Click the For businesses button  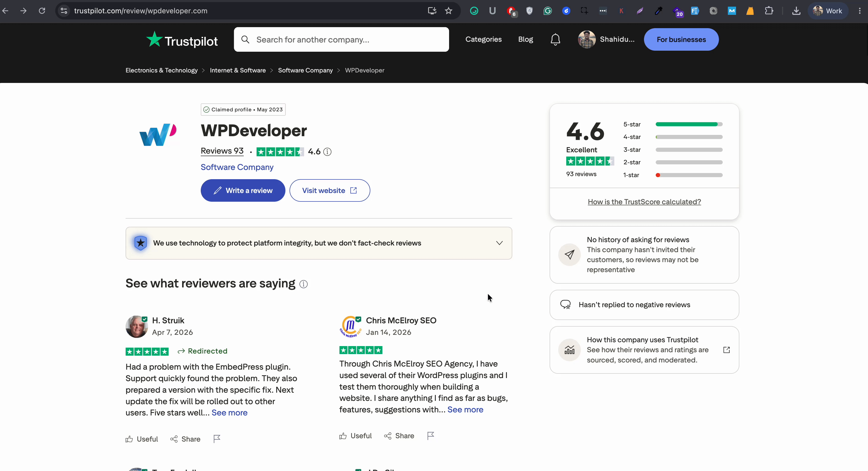click(x=681, y=39)
